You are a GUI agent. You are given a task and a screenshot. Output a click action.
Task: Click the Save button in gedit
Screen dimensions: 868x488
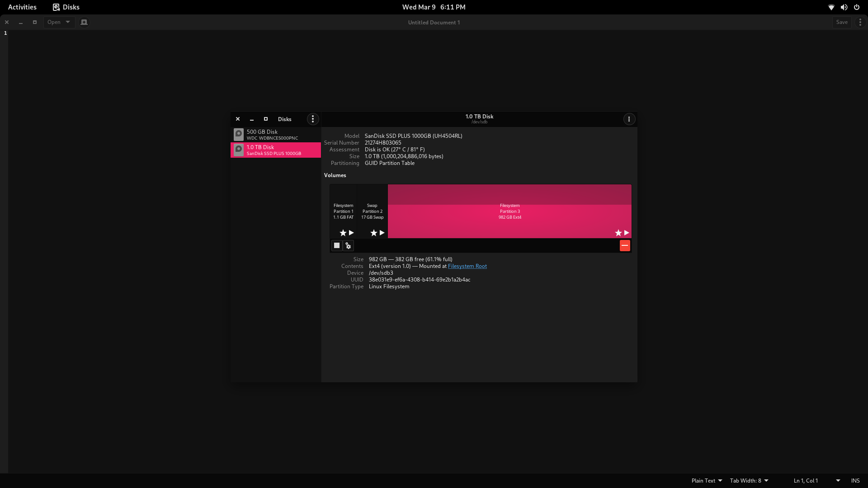(841, 22)
